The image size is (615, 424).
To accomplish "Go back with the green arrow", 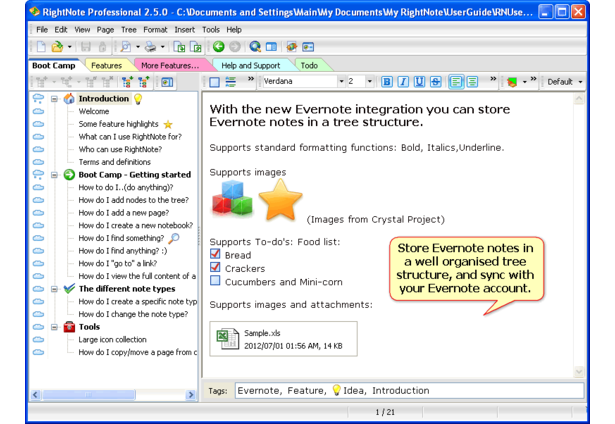I will click(x=218, y=47).
